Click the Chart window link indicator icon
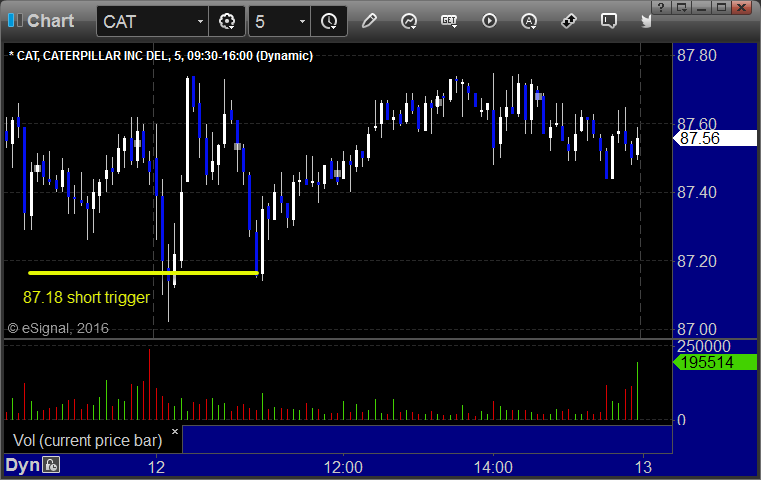 [15, 21]
